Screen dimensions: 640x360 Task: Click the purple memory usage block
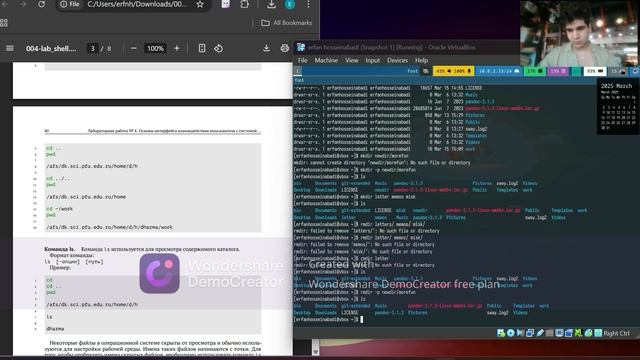click(558, 71)
